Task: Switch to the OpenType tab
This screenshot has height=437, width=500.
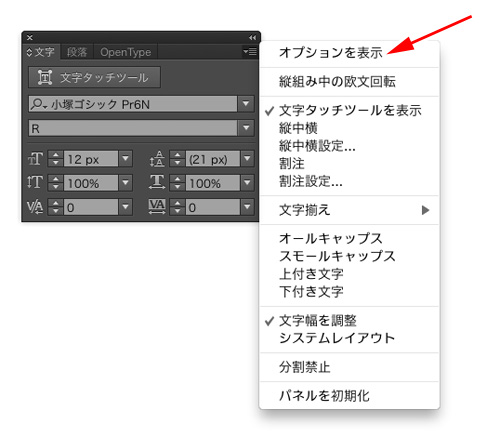Action: 126,52
